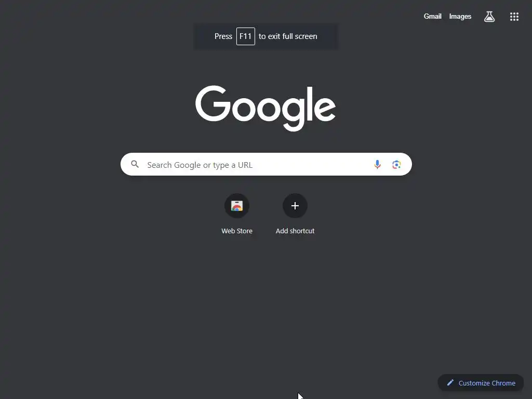Click the 'to exit full screen' text

coord(288,36)
